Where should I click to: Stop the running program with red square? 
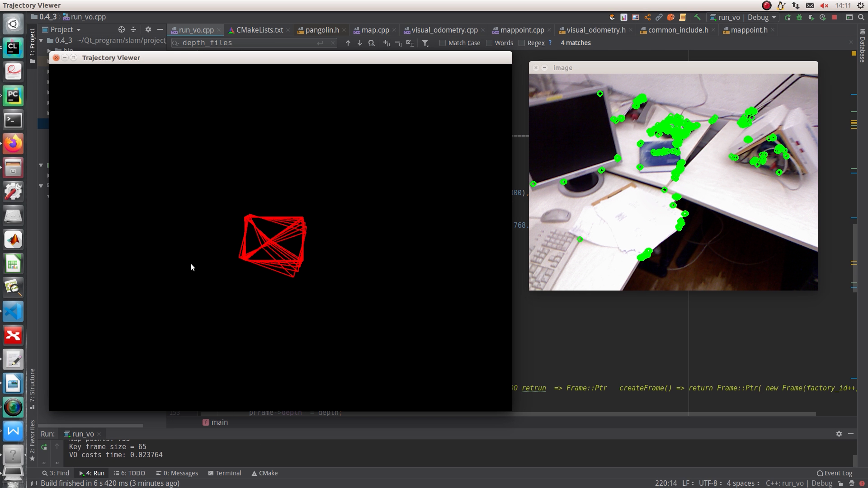[x=835, y=17]
